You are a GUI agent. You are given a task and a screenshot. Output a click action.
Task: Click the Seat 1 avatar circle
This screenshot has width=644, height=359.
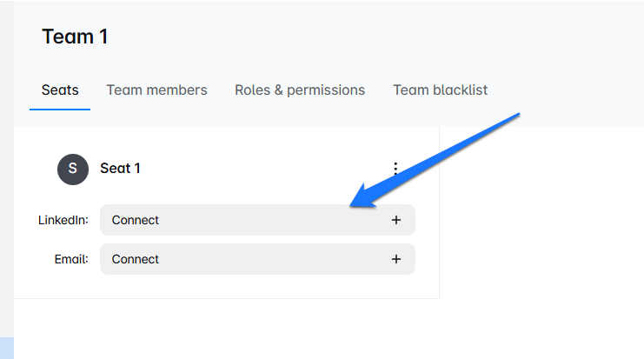click(x=73, y=169)
